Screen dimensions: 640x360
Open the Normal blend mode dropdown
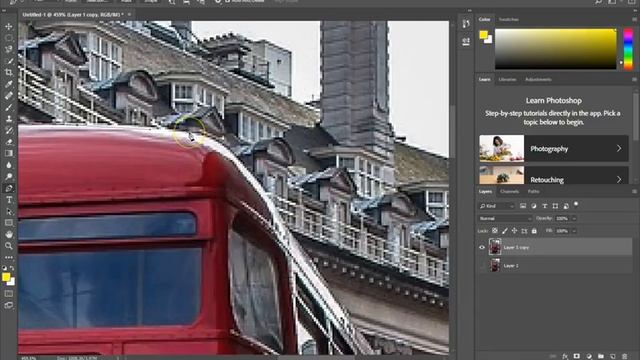505,219
